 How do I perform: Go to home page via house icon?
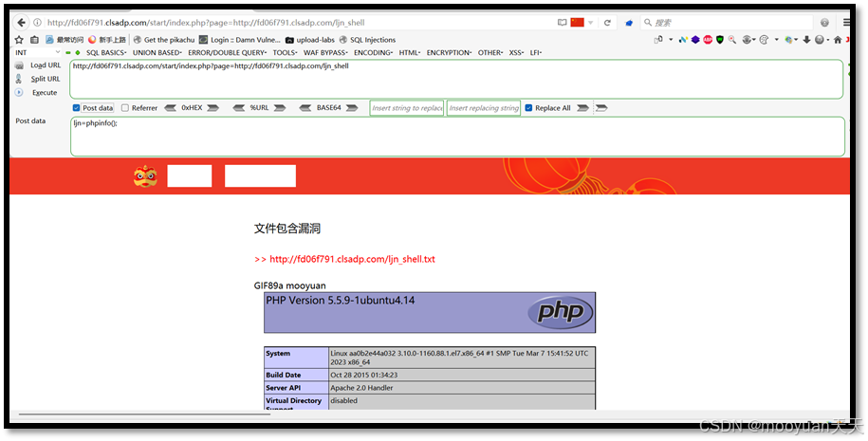click(838, 40)
